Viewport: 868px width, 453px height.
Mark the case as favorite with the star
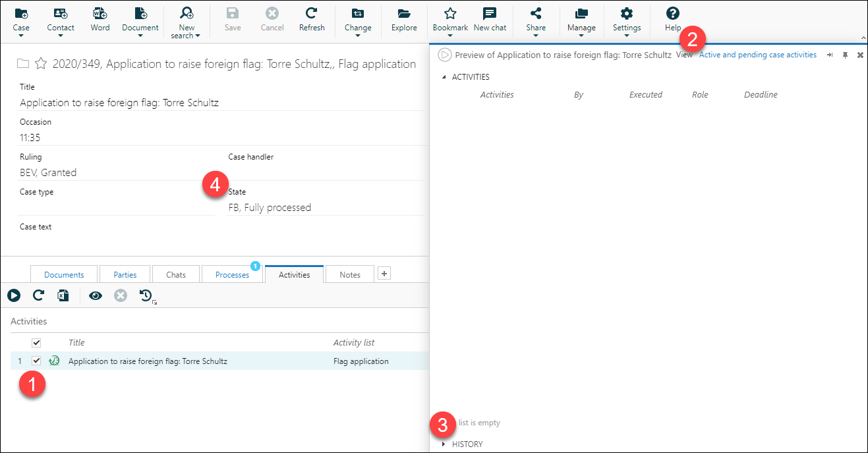click(41, 63)
